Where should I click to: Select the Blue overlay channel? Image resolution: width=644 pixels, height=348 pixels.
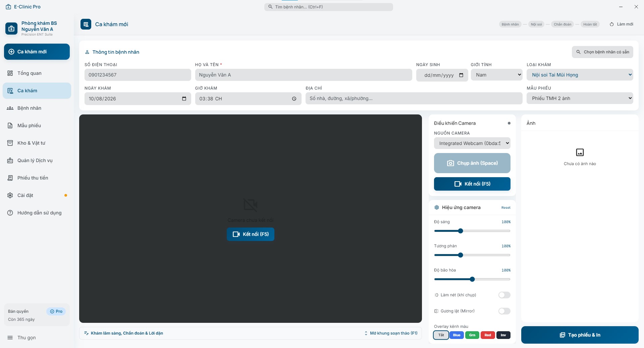[457, 335]
